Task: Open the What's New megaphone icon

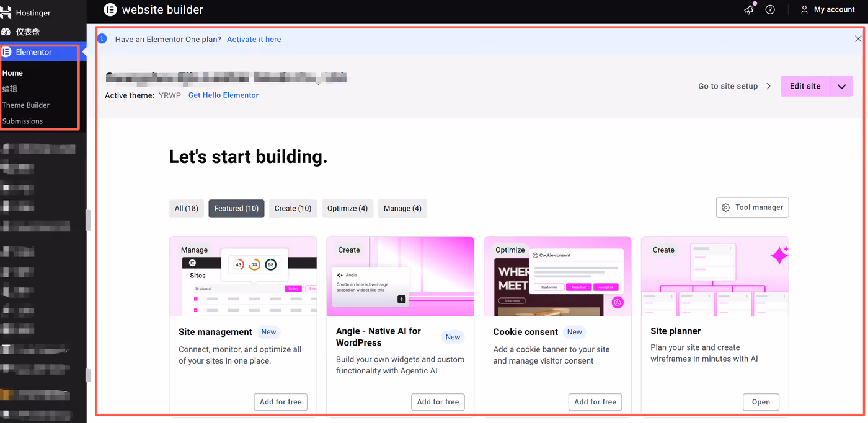Action: [x=749, y=9]
